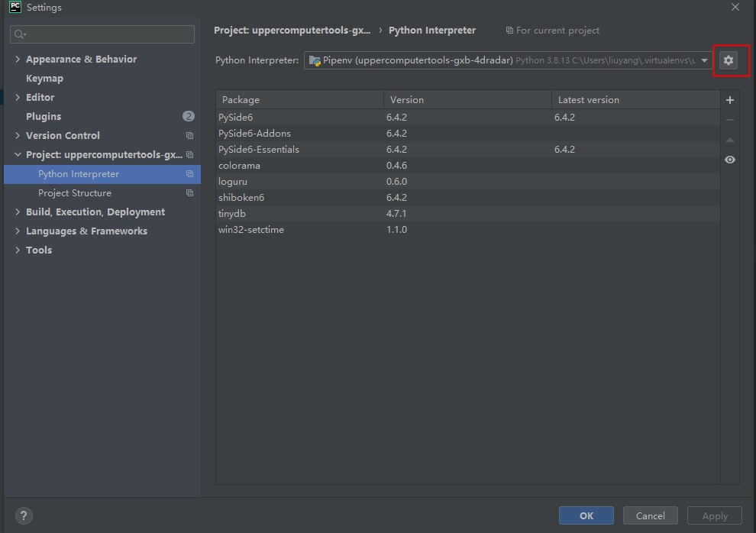Open the Plugins settings page
The width and height of the screenshot is (756, 533).
click(44, 117)
